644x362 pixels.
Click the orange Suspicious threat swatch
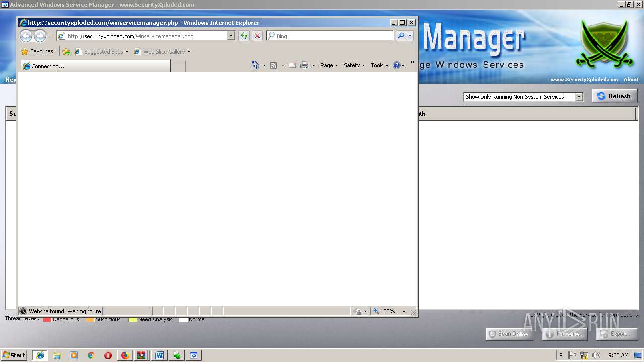click(90, 319)
